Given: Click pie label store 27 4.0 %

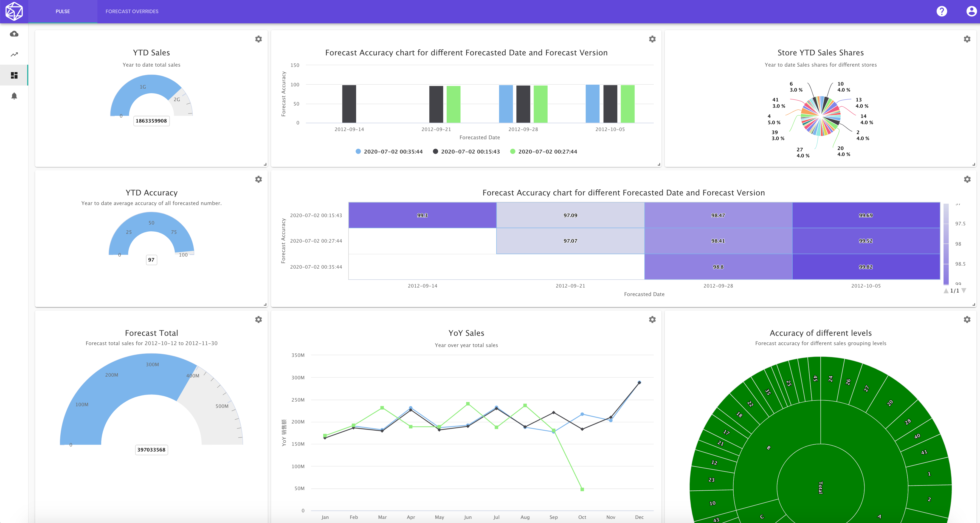Looking at the screenshot, I should [x=803, y=152].
